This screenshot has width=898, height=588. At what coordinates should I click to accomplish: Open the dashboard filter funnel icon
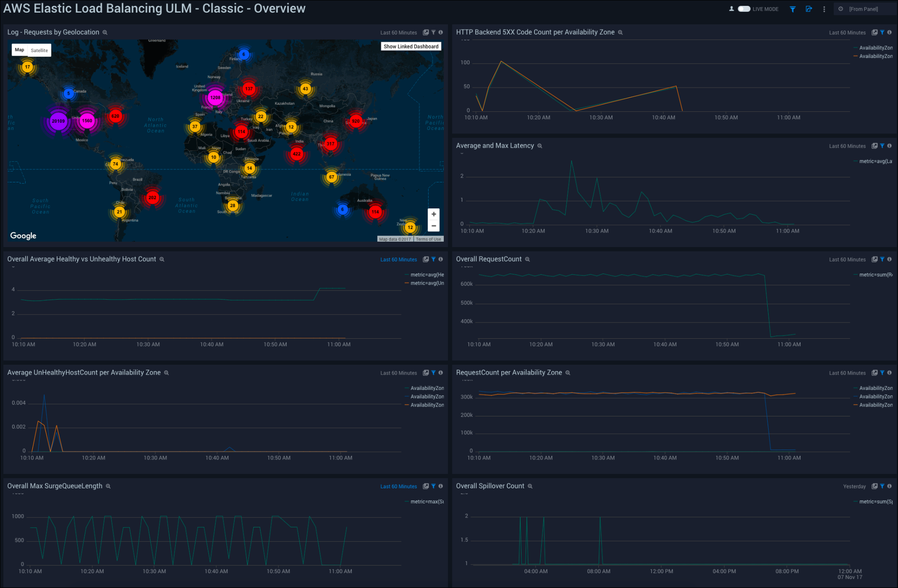point(793,9)
